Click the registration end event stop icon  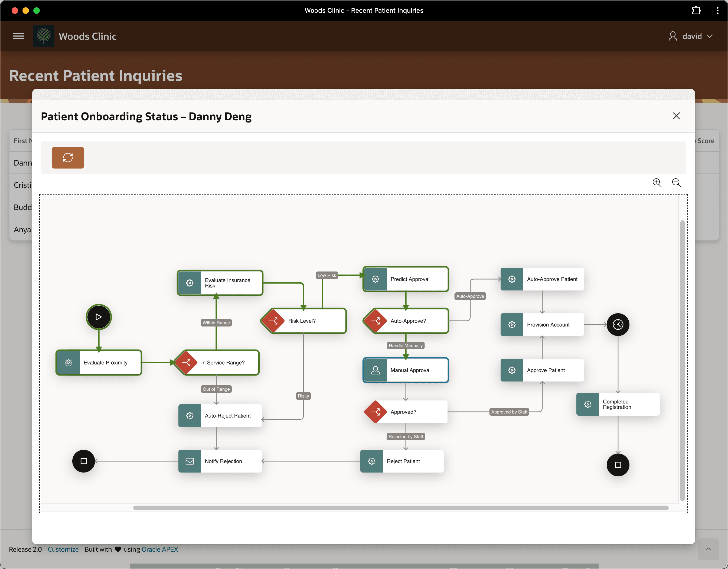click(618, 465)
